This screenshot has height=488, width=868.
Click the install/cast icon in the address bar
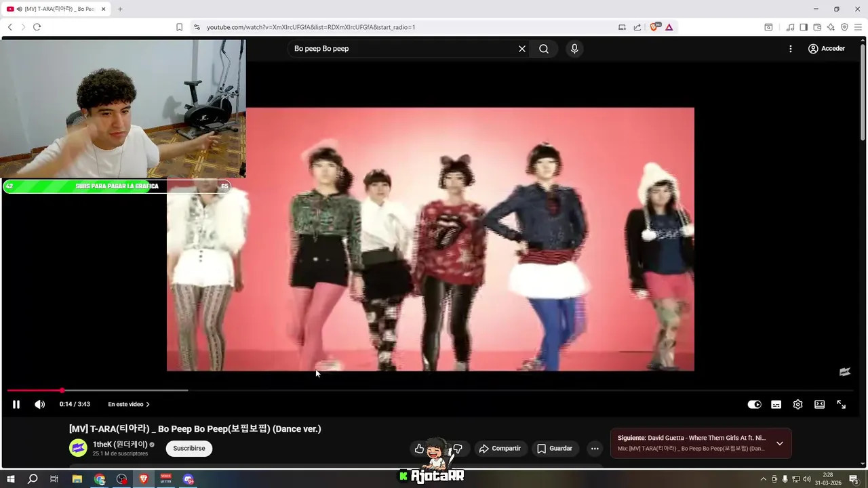click(622, 27)
